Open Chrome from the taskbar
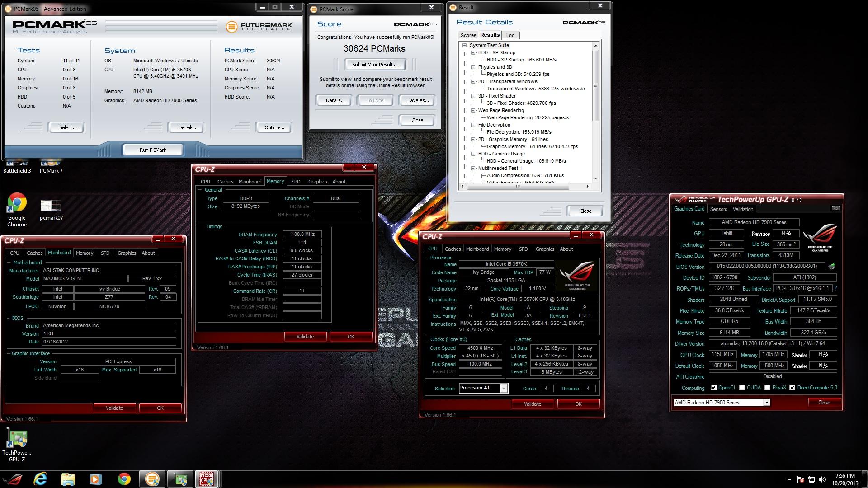868x488 pixels. tap(124, 479)
